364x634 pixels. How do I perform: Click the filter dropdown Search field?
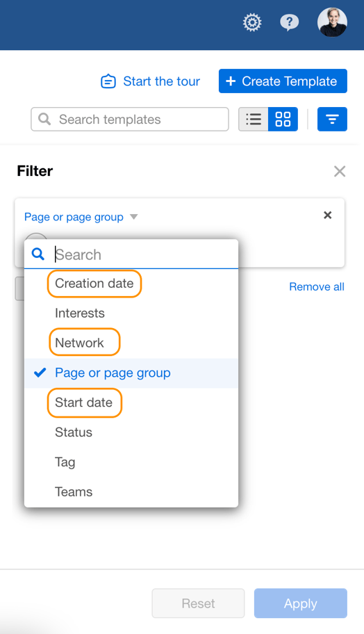pyautogui.click(x=145, y=254)
